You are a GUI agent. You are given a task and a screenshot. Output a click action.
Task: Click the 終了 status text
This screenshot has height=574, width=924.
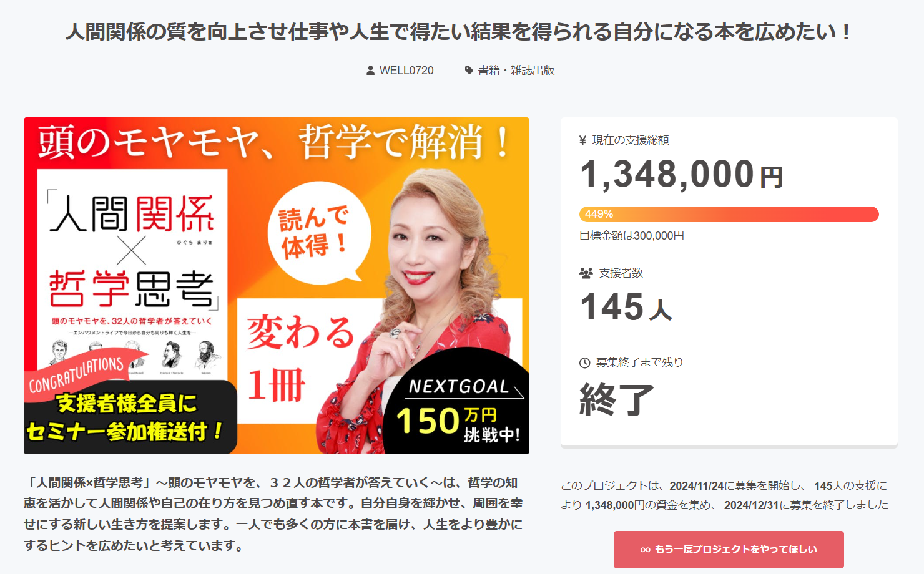pos(616,399)
